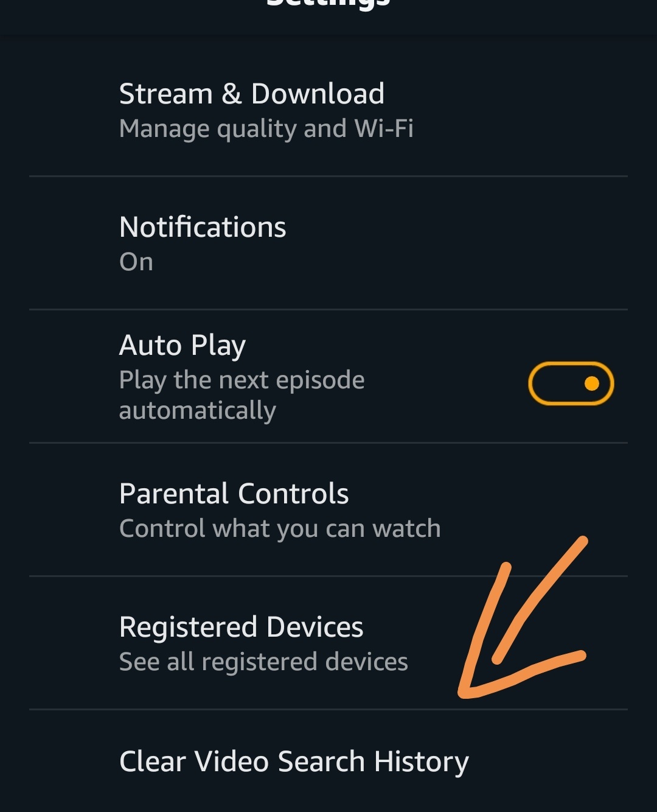Click the word 'History' in the last row
Viewport: 657px width, 812px height.
tap(421, 761)
